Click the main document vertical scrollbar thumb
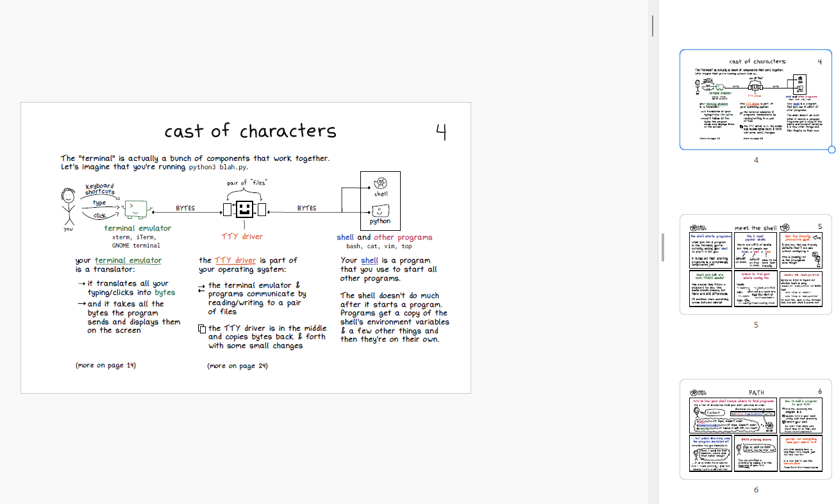Image resolution: width=836 pixels, height=504 pixels. click(653, 25)
